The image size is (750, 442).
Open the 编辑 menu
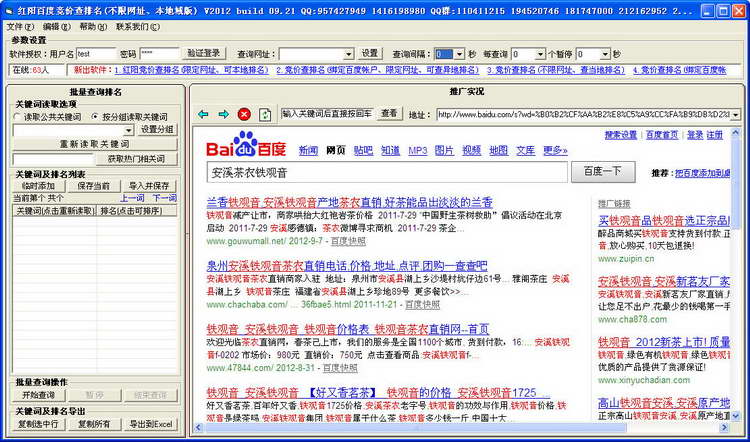pos(57,27)
